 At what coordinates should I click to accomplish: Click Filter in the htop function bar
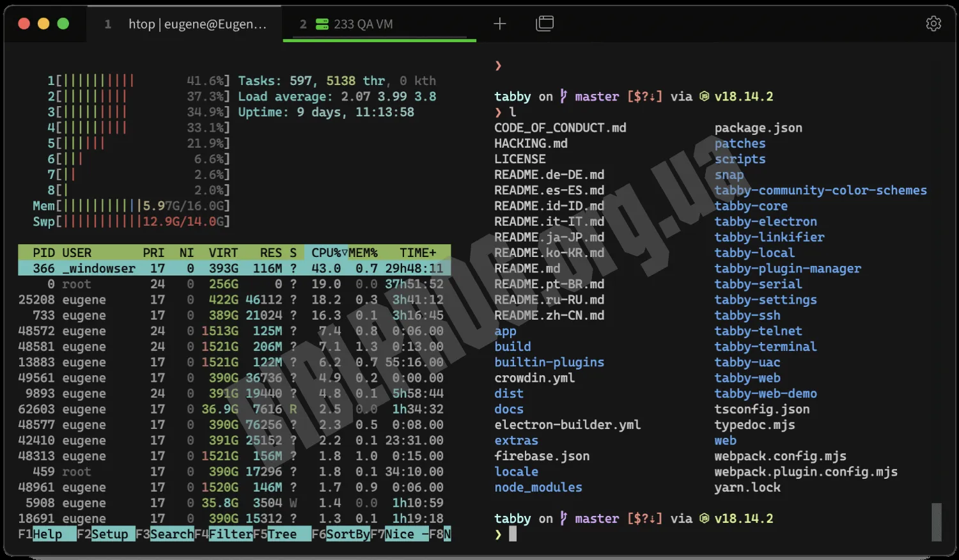(x=231, y=534)
